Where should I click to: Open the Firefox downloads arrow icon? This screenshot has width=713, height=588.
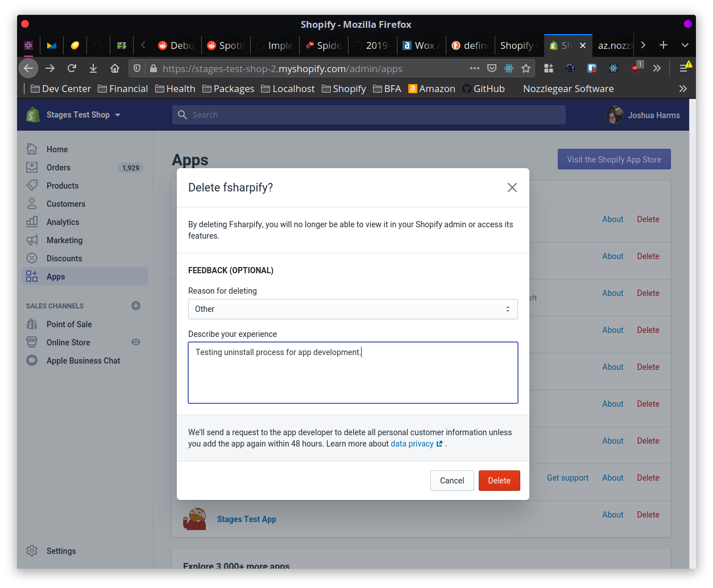pyautogui.click(x=93, y=68)
